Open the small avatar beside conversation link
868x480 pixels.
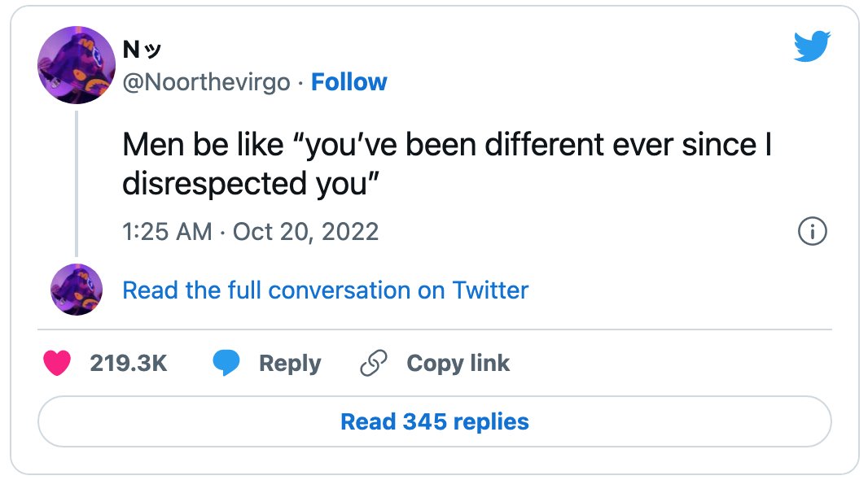point(77,290)
